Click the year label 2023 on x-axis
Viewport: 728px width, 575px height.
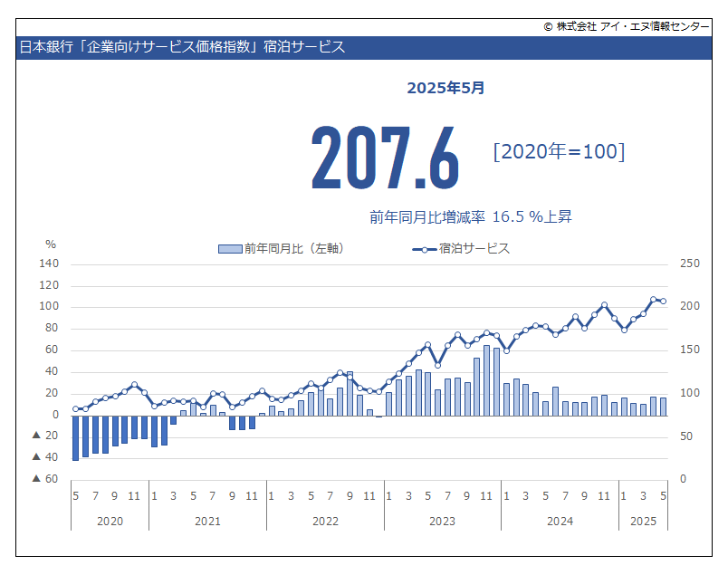pos(442,522)
